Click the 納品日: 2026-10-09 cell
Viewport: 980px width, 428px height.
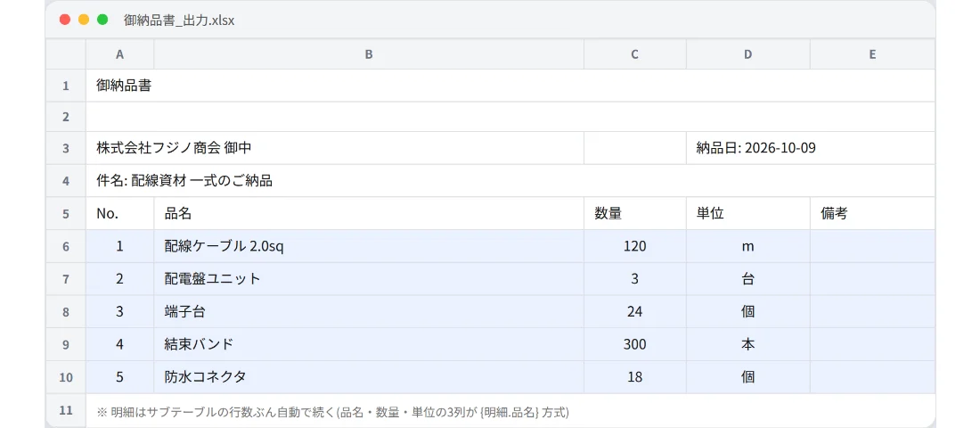point(811,148)
